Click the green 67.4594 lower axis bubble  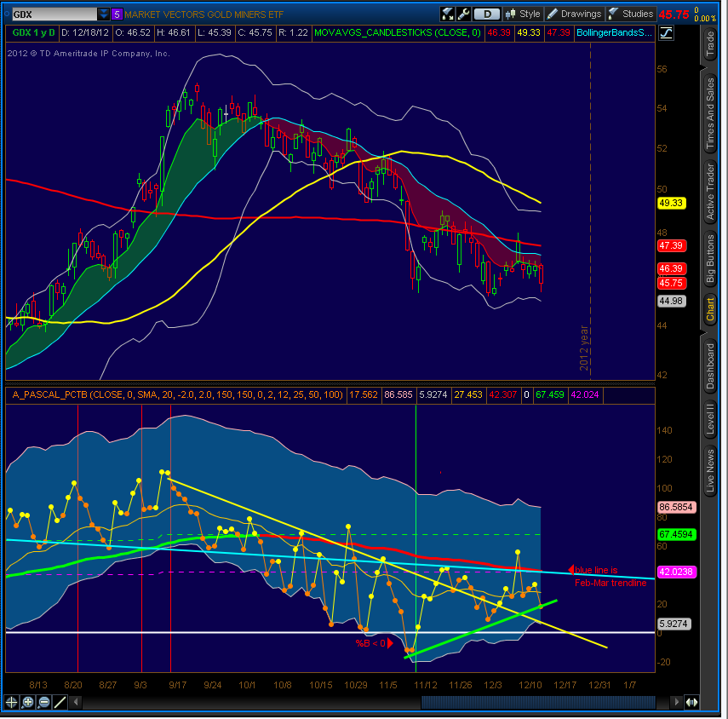[676, 535]
